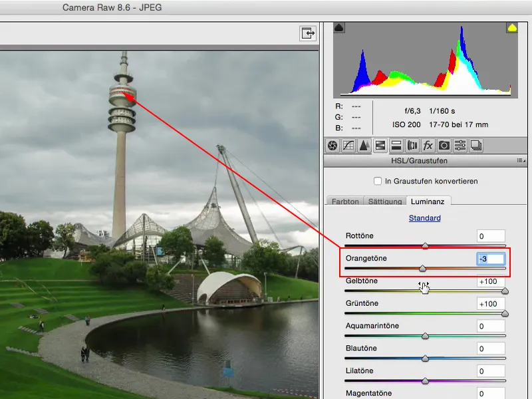Click the Standard reset link
532x399 pixels.
pyautogui.click(x=424, y=218)
